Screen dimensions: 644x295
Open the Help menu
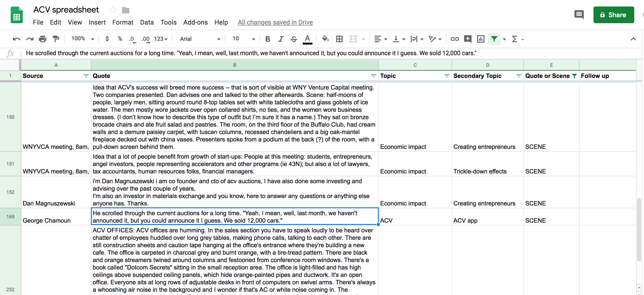(221, 22)
